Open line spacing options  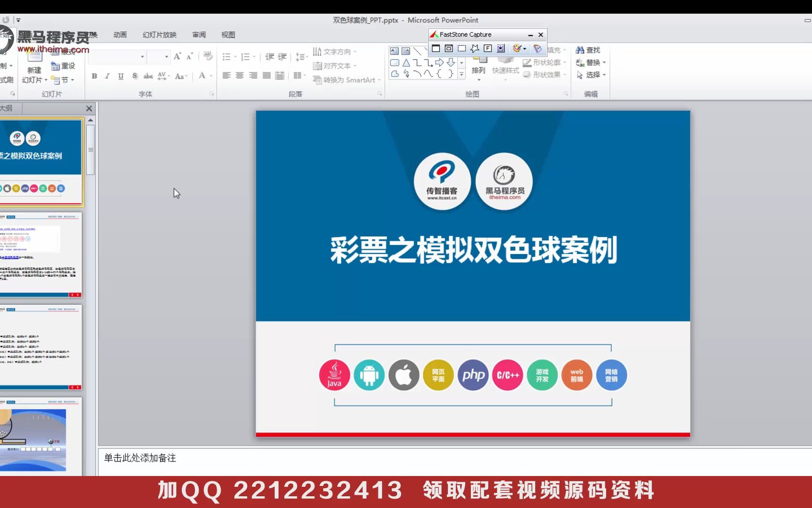[x=302, y=57]
